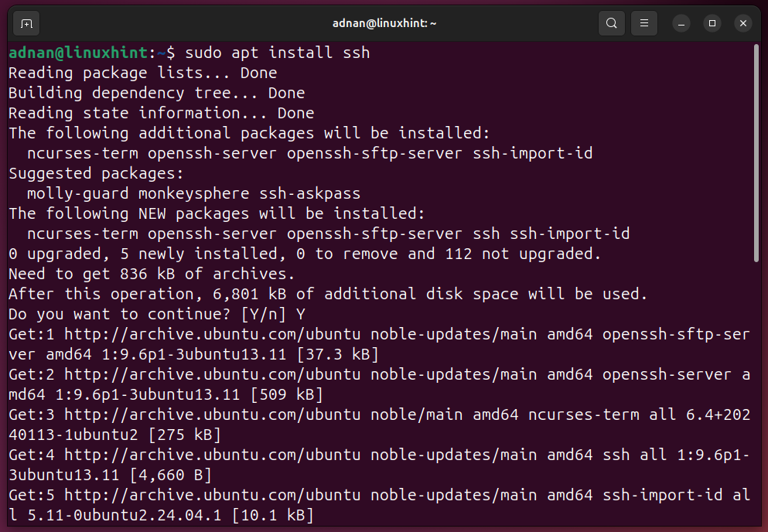Close the terminal window

[x=743, y=23]
